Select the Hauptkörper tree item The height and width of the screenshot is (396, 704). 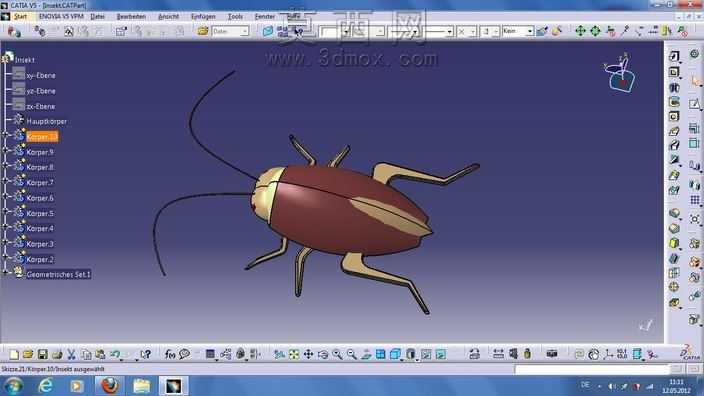[x=46, y=121]
